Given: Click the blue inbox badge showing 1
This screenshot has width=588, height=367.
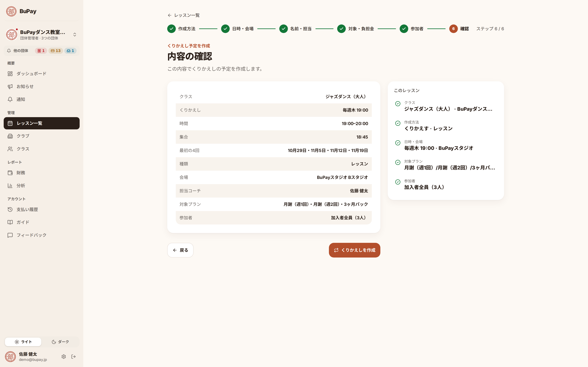Looking at the screenshot, I should (x=70, y=51).
